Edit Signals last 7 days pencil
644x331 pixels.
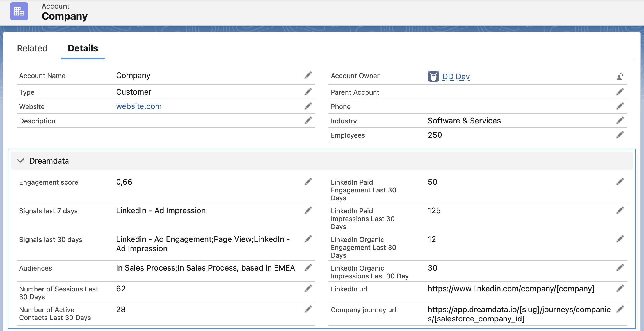coord(308,210)
